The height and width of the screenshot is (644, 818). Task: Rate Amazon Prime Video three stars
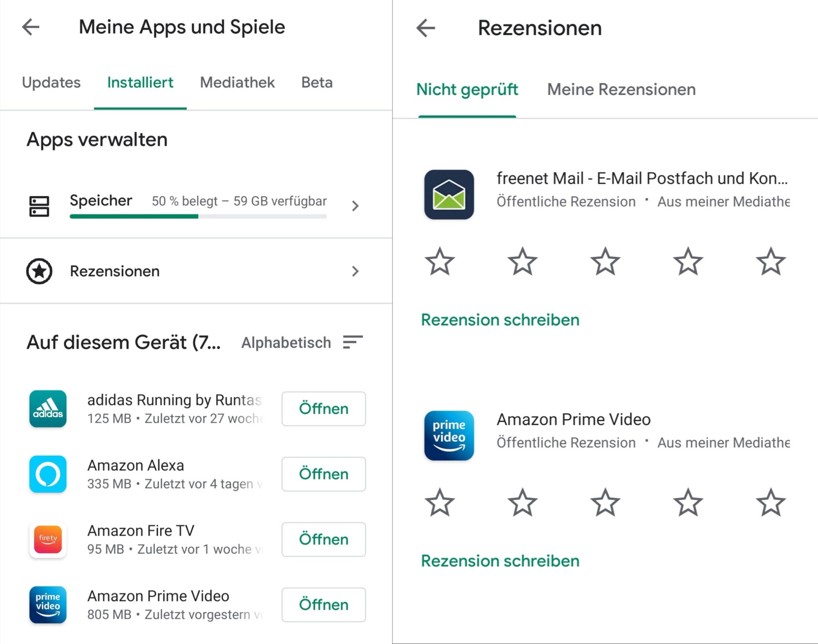[x=605, y=502]
